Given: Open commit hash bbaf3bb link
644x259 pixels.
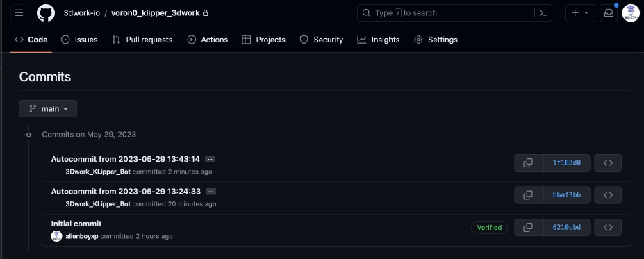Looking at the screenshot, I should [567, 195].
